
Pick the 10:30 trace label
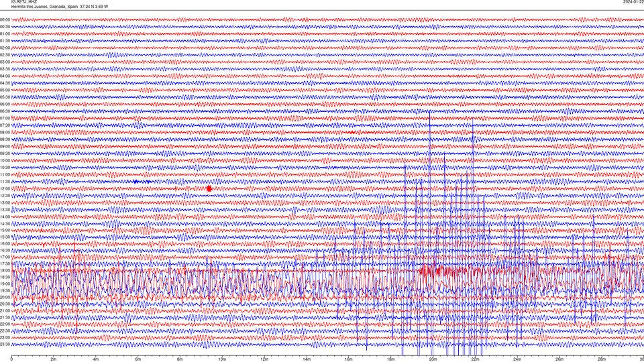(5, 168)
